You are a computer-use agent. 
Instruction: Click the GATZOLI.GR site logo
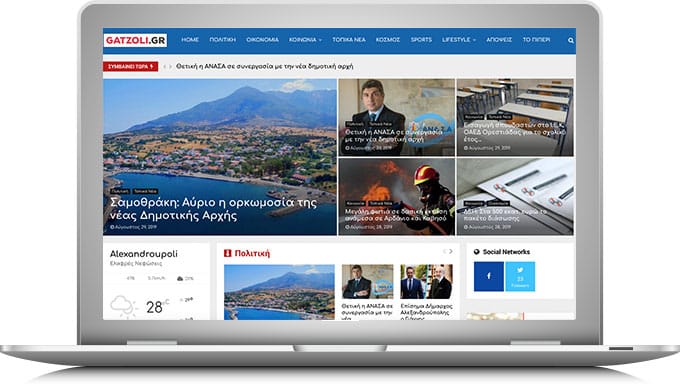(135, 40)
